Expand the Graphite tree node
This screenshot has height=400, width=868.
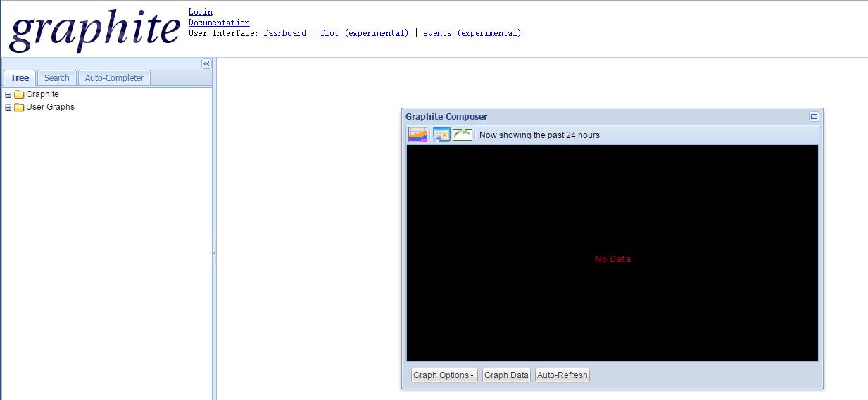pos(8,94)
